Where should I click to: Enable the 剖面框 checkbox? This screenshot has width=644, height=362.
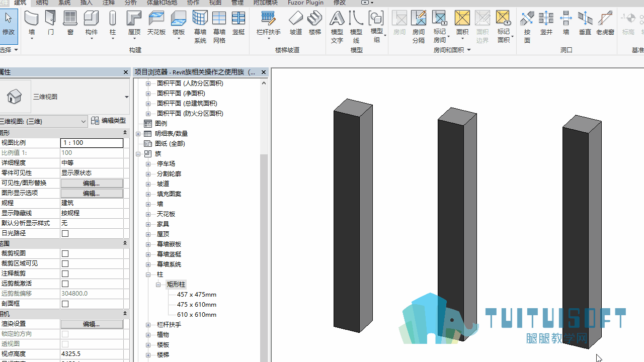[x=65, y=304]
